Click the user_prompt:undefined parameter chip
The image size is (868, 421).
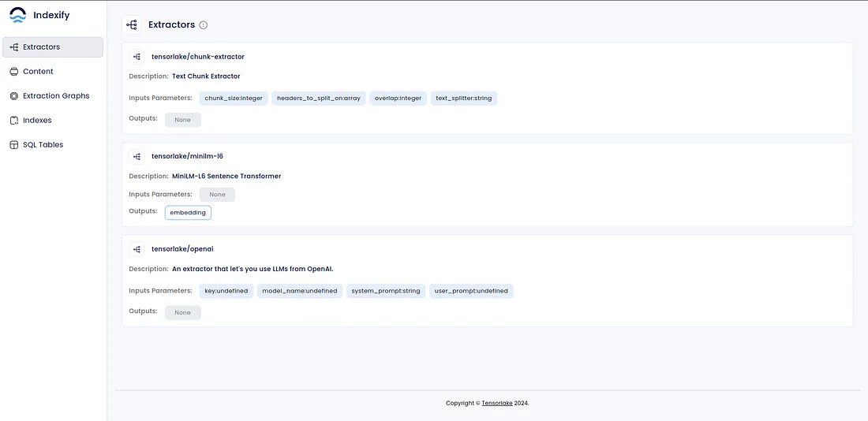tap(472, 291)
